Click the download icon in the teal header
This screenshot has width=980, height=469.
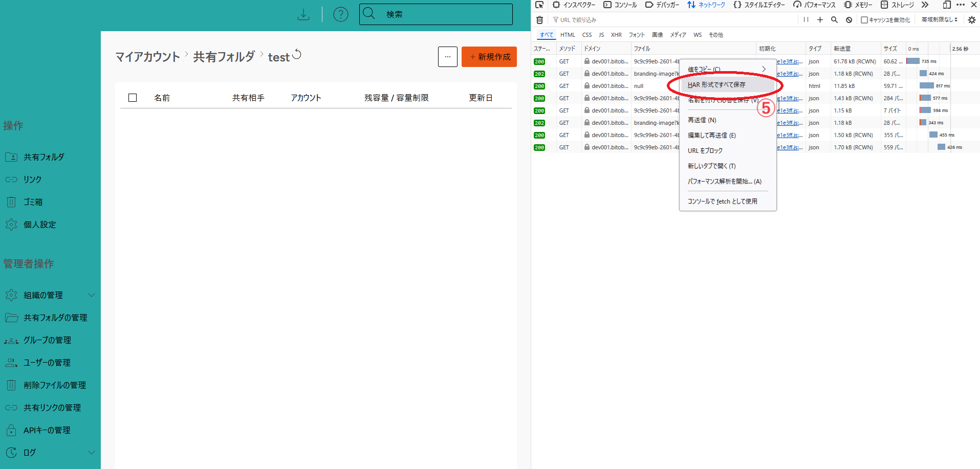(303, 14)
